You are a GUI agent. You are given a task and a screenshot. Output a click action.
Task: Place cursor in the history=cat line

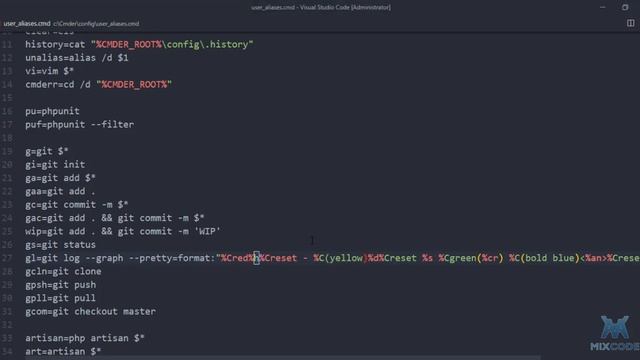pyautogui.click(x=139, y=44)
